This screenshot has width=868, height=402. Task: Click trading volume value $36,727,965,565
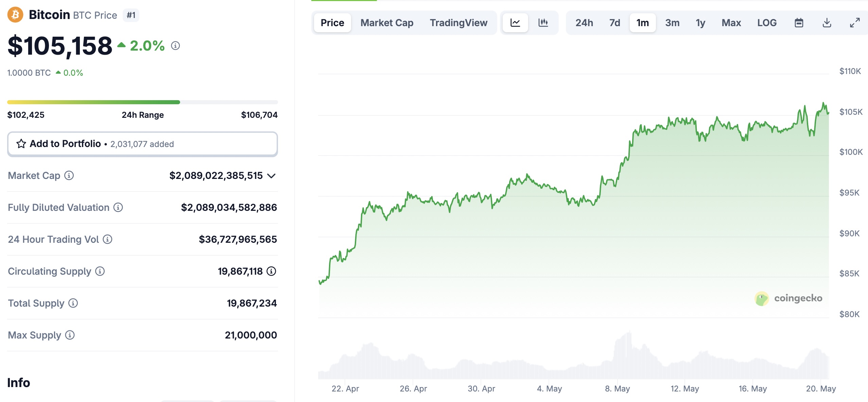pos(238,239)
